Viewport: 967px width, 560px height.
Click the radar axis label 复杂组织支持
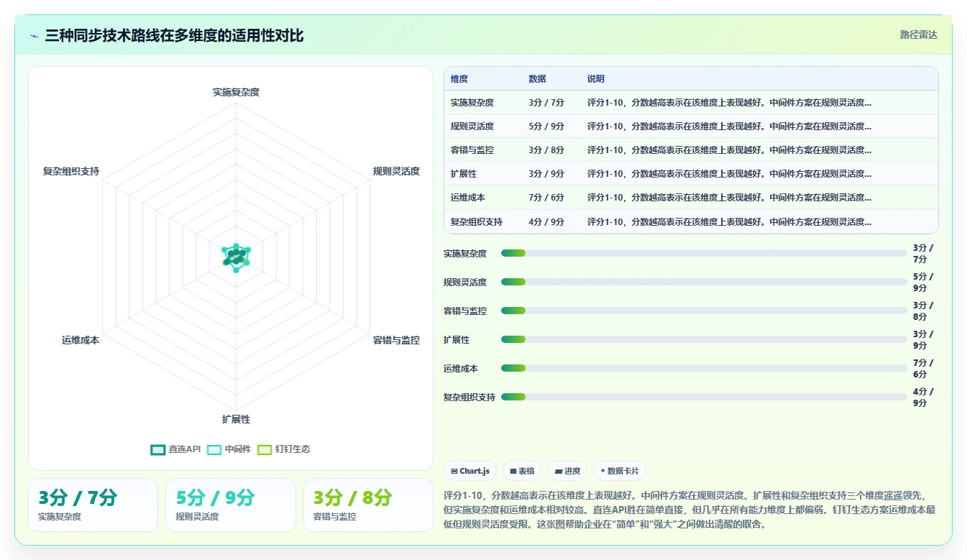click(x=71, y=171)
